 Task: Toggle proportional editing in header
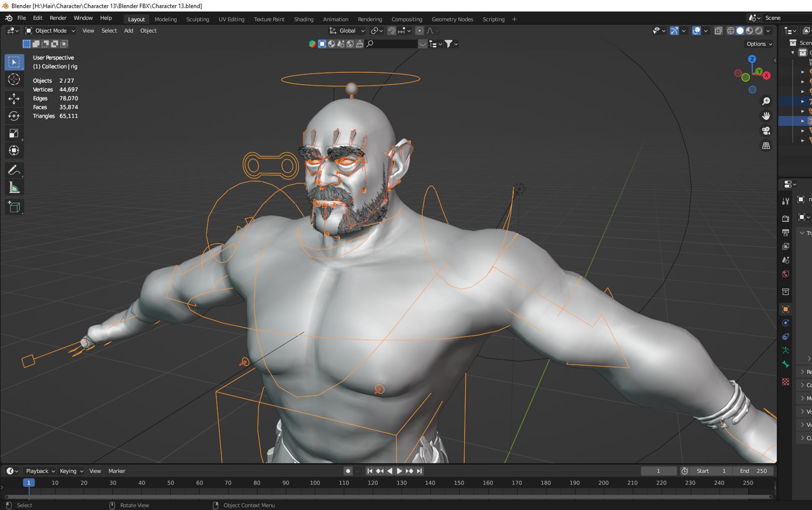[x=419, y=31]
